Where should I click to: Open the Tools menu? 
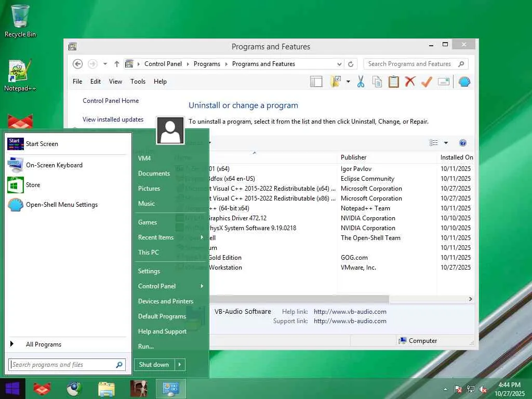tap(138, 82)
